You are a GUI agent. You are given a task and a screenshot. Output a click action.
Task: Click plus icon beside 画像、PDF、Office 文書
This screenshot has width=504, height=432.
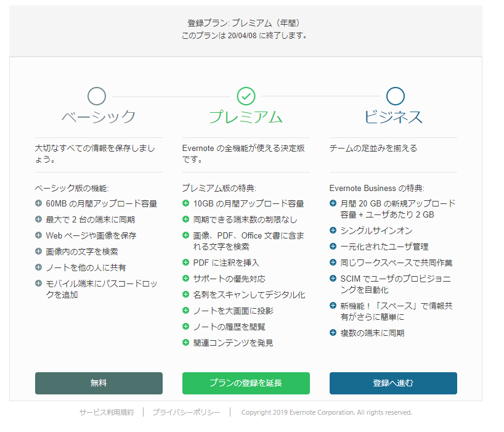tap(186, 235)
